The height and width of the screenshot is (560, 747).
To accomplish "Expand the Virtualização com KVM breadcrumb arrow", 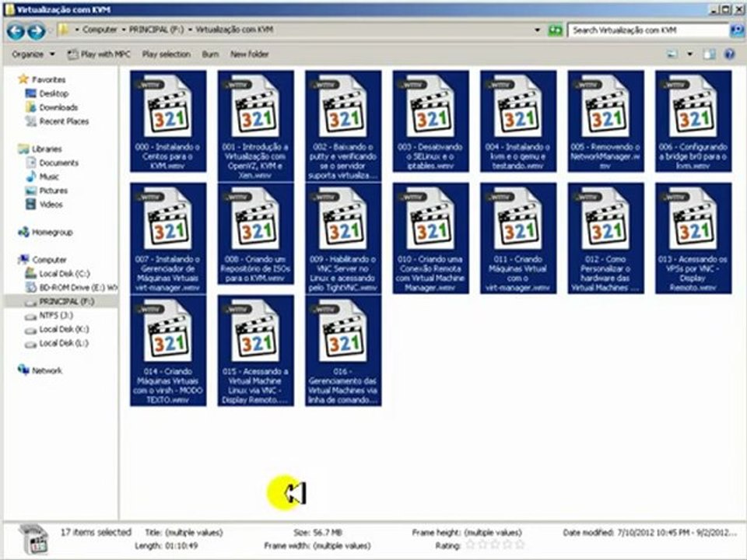I will tap(190, 30).
